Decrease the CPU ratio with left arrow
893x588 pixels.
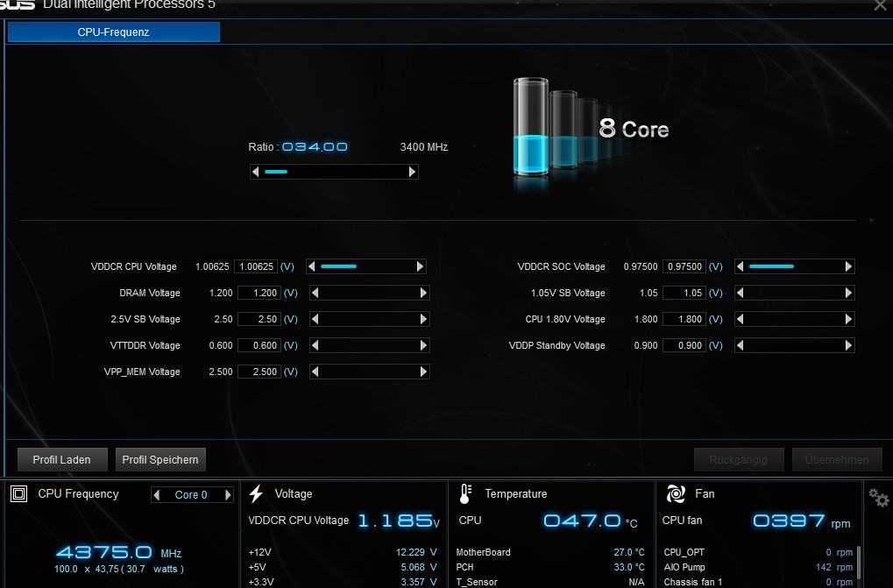(x=256, y=172)
